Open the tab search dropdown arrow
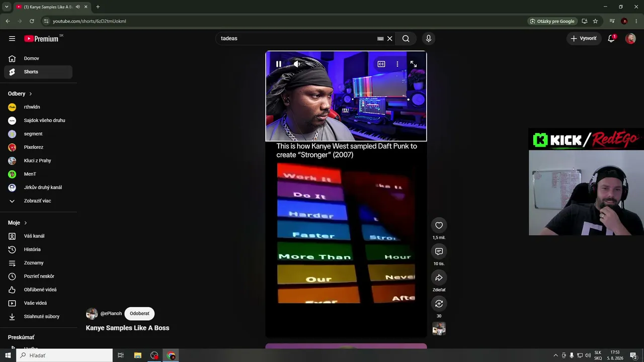 click(7, 7)
